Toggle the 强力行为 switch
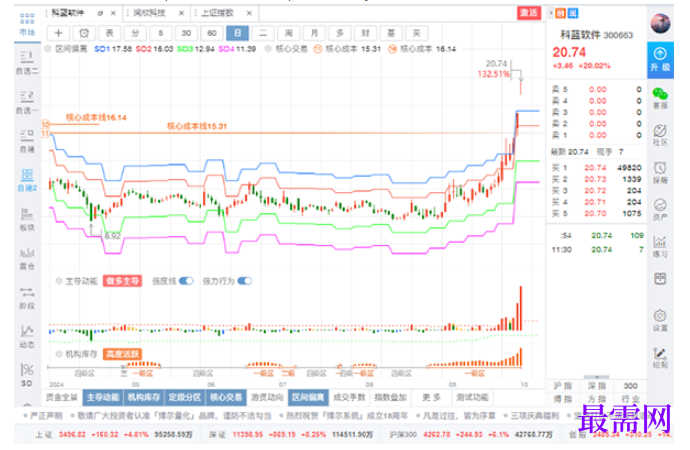 [245, 281]
